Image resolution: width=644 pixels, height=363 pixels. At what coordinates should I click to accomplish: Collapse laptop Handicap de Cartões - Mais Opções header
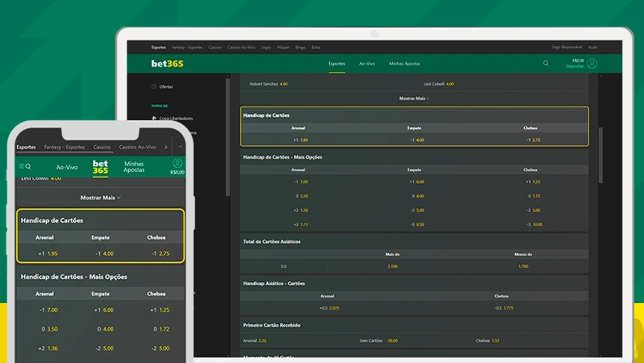414,157
